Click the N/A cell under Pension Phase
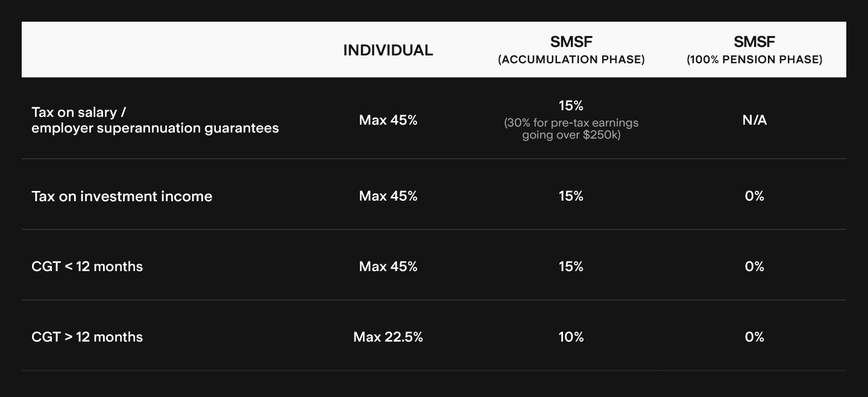Image resolution: width=868 pixels, height=397 pixels. pyautogui.click(x=754, y=120)
